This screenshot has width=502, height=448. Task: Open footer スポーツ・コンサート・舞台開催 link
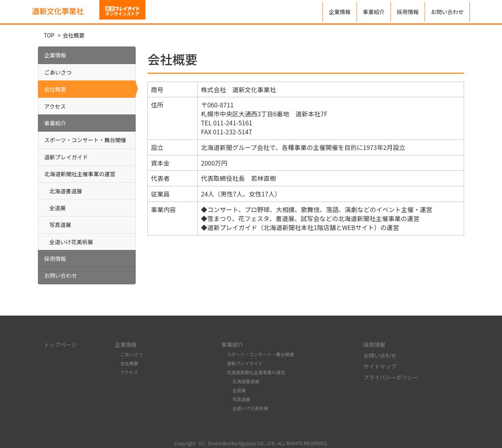[x=260, y=354]
